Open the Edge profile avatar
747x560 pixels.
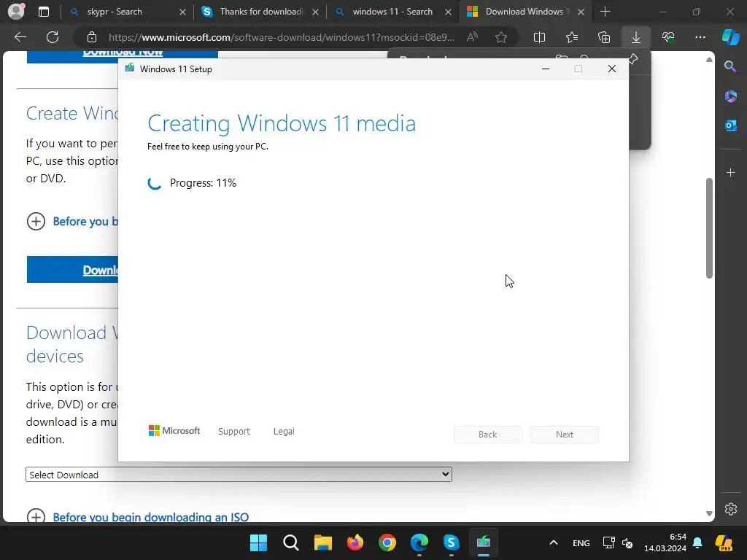(16, 12)
